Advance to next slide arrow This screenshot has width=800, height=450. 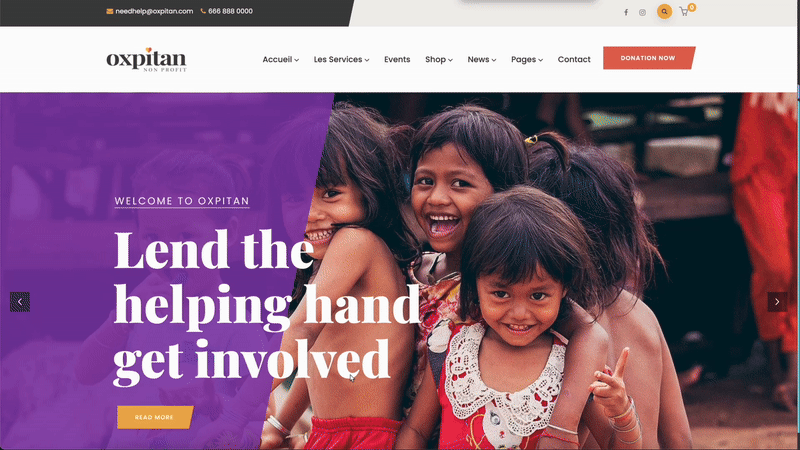pyautogui.click(x=777, y=302)
